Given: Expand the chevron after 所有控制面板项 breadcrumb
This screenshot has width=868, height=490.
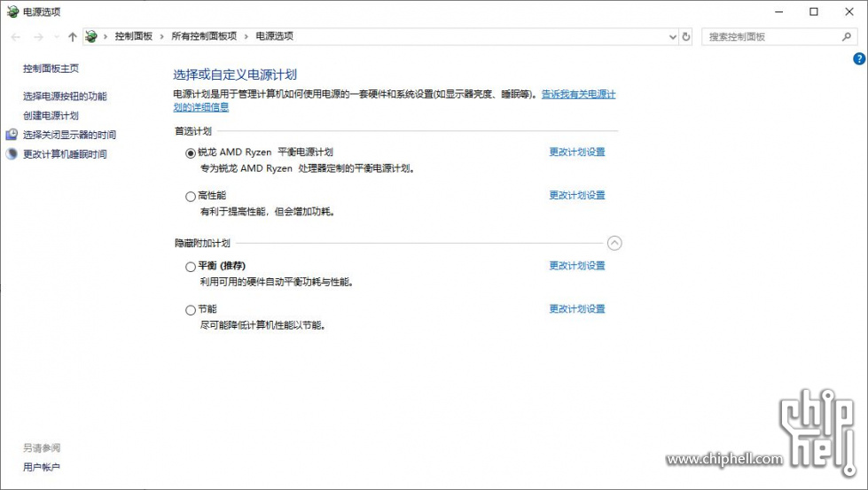Looking at the screenshot, I should tap(246, 37).
